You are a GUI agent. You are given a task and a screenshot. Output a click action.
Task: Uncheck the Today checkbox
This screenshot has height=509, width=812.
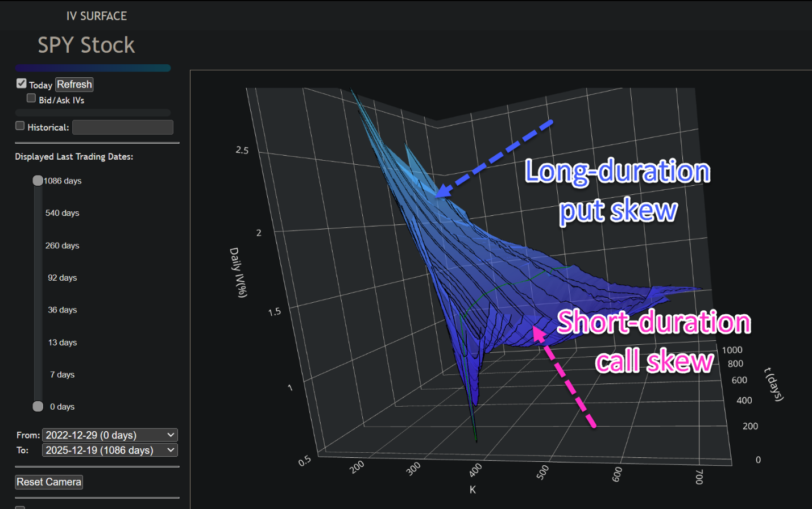pyautogui.click(x=21, y=84)
